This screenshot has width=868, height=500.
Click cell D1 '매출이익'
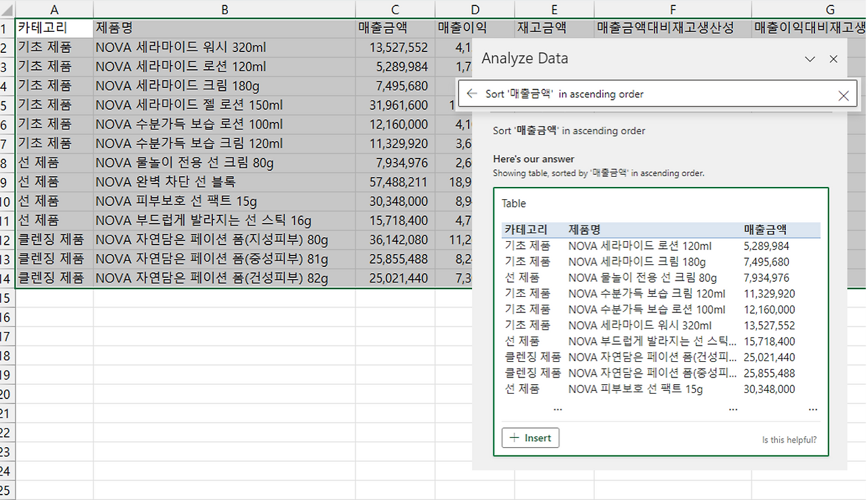point(475,28)
